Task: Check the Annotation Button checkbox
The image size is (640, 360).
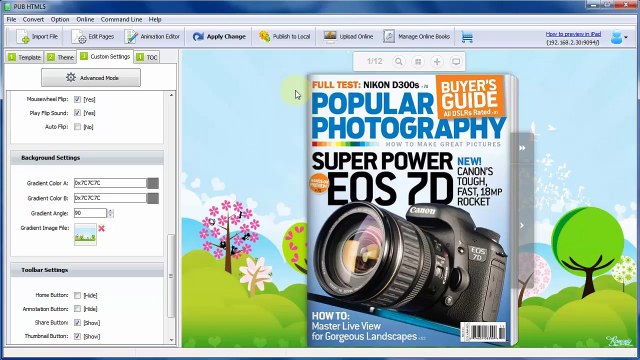Action: [x=78, y=309]
